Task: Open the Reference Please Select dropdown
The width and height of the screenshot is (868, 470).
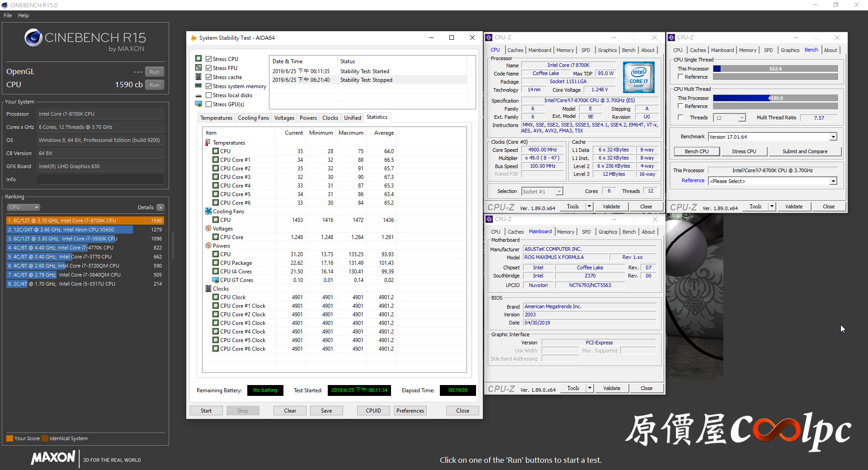Action: (833, 181)
